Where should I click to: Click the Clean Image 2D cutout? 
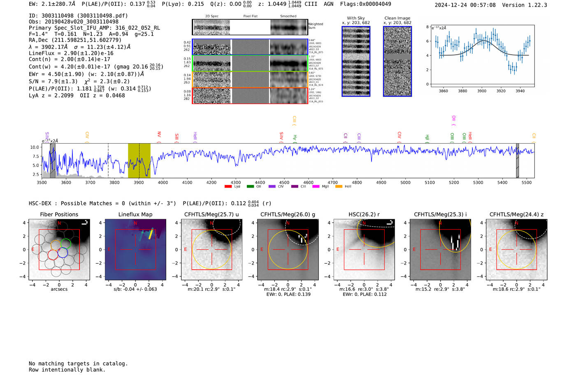397,61
